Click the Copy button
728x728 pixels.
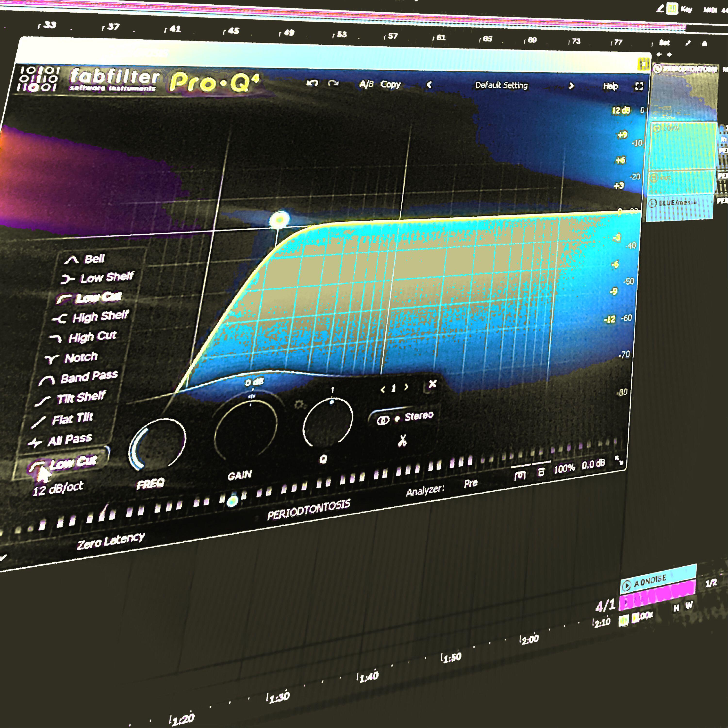(x=390, y=84)
